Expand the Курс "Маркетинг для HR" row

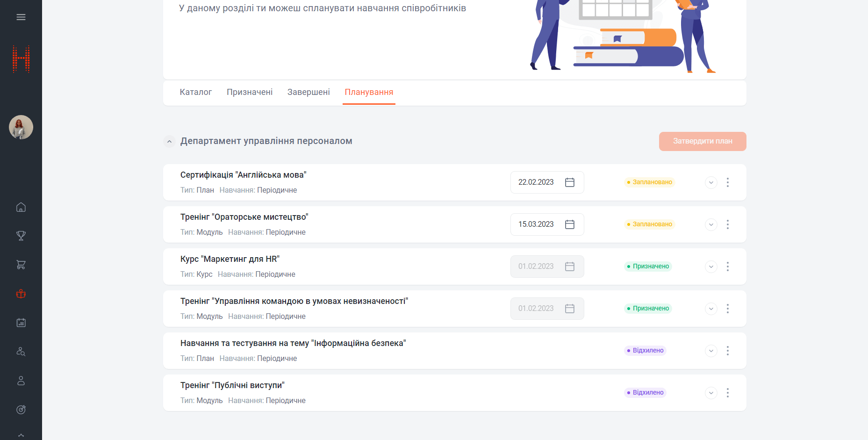click(x=710, y=267)
